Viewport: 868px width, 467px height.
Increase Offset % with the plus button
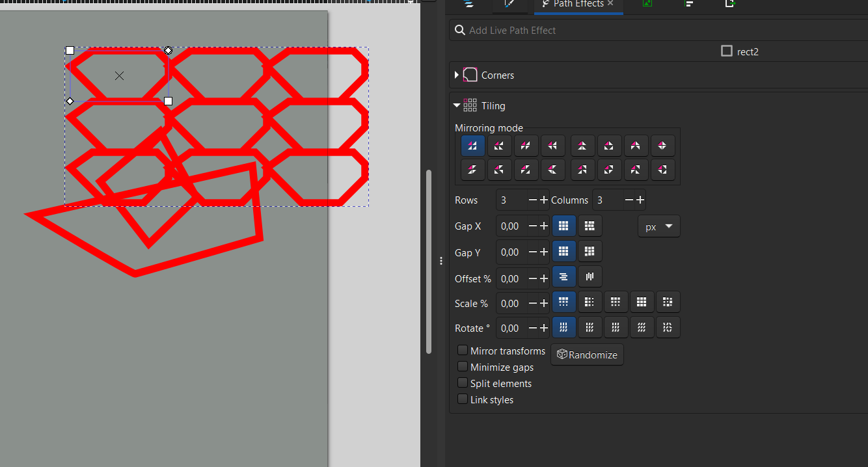tap(544, 278)
